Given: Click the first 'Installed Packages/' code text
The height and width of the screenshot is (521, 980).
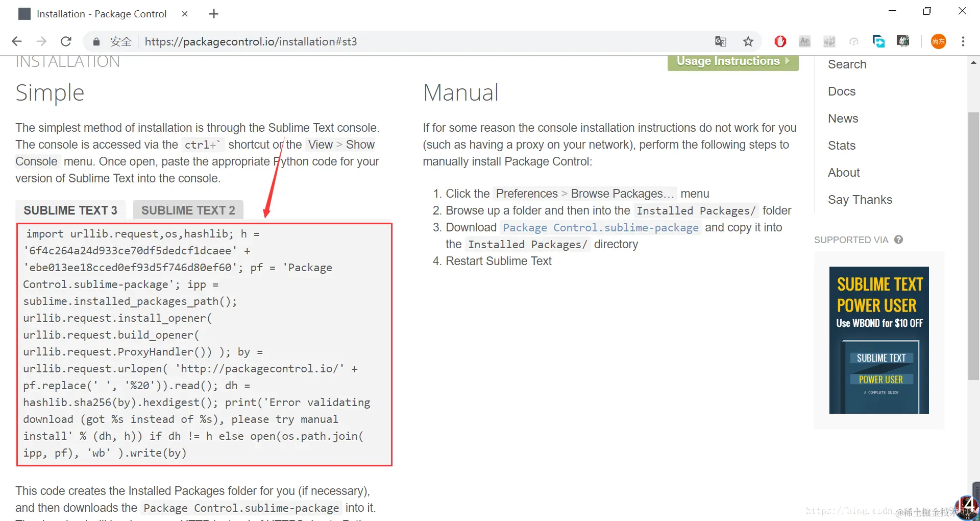Looking at the screenshot, I should tap(696, 211).
